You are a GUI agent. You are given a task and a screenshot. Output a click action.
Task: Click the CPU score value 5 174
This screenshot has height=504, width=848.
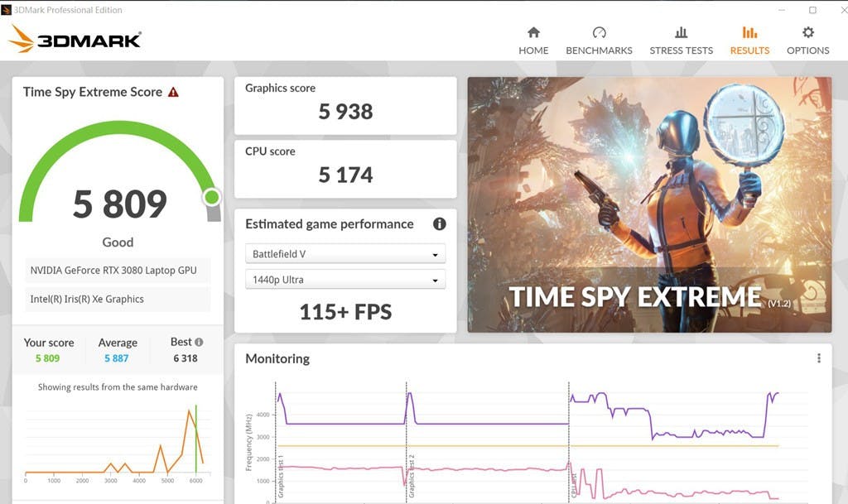(345, 175)
